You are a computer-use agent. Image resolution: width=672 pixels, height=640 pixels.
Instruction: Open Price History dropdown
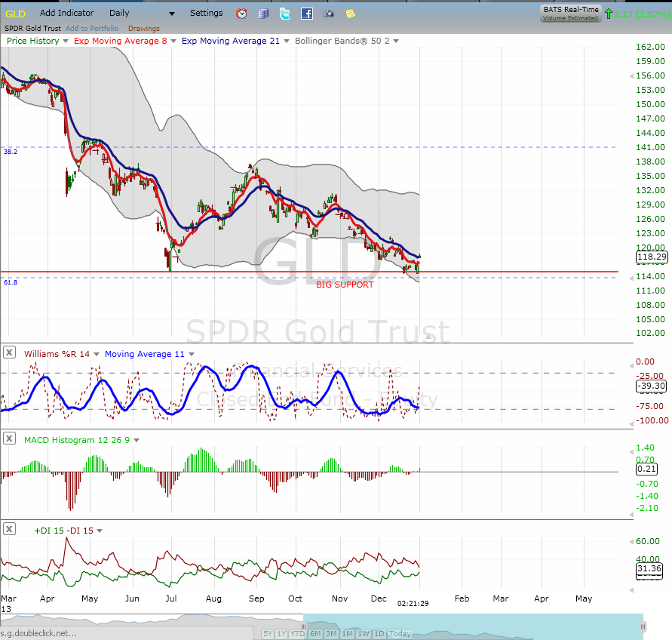pos(66,41)
